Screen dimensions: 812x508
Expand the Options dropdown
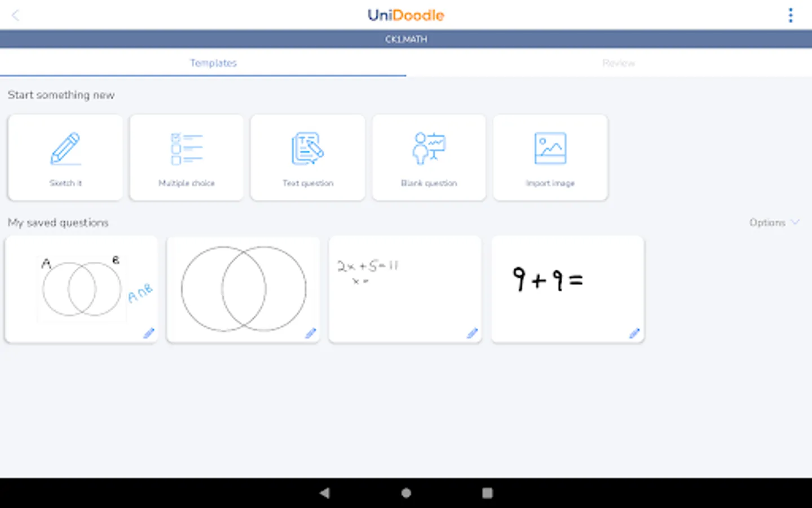pyautogui.click(x=774, y=222)
